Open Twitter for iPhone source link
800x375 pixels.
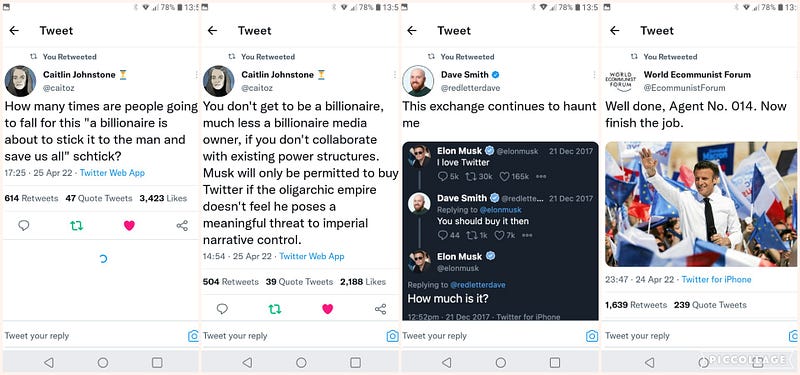(716, 280)
